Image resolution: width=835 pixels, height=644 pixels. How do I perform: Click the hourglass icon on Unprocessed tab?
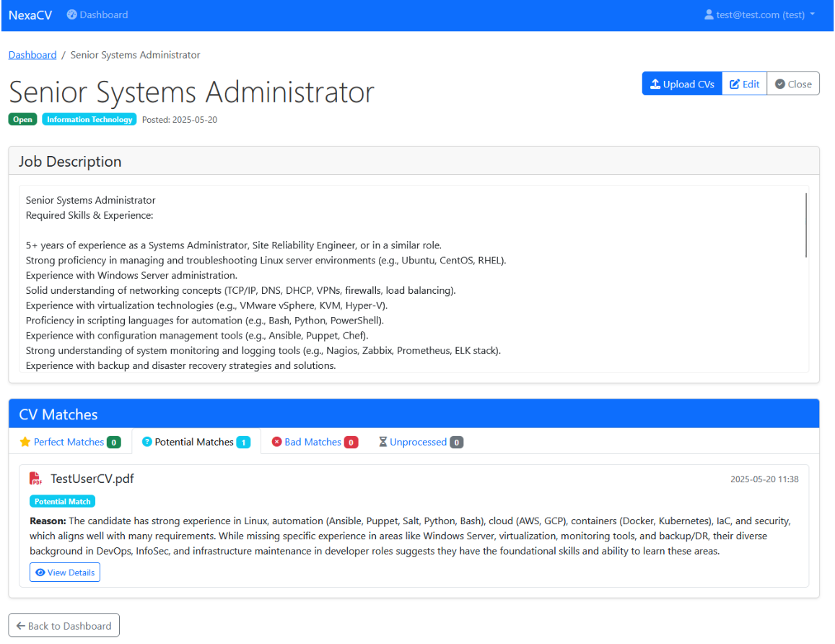click(382, 441)
